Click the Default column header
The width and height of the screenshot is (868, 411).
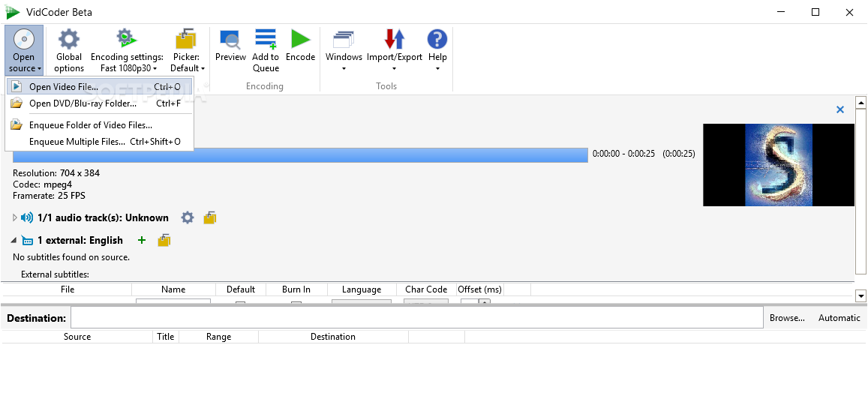241,289
